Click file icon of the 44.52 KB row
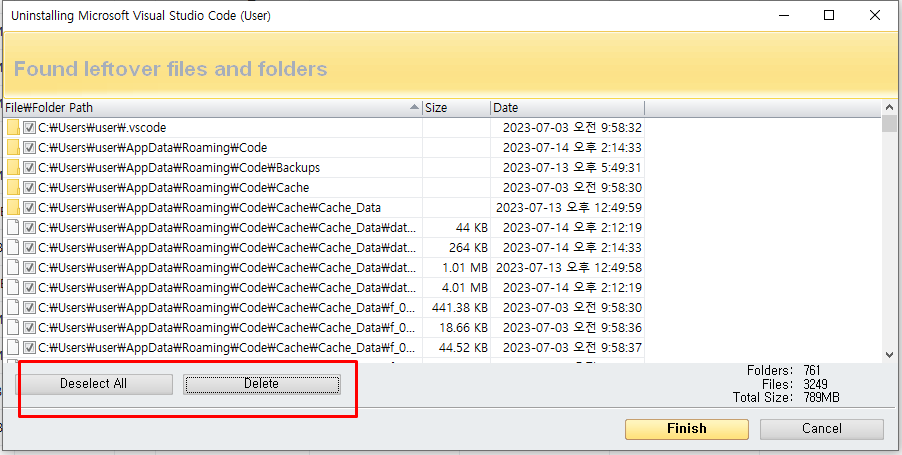The width and height of the screenshot is (902, 455). [x=13, y=347]
